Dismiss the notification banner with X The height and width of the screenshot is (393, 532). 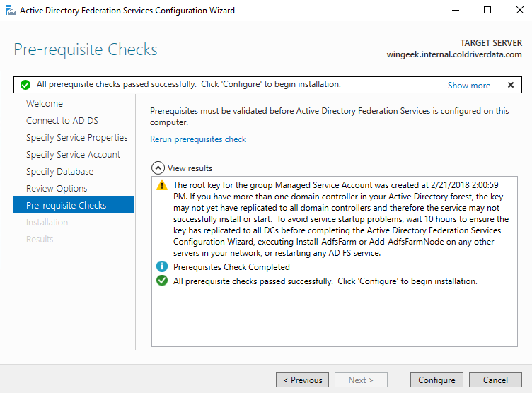click(511, 85)
